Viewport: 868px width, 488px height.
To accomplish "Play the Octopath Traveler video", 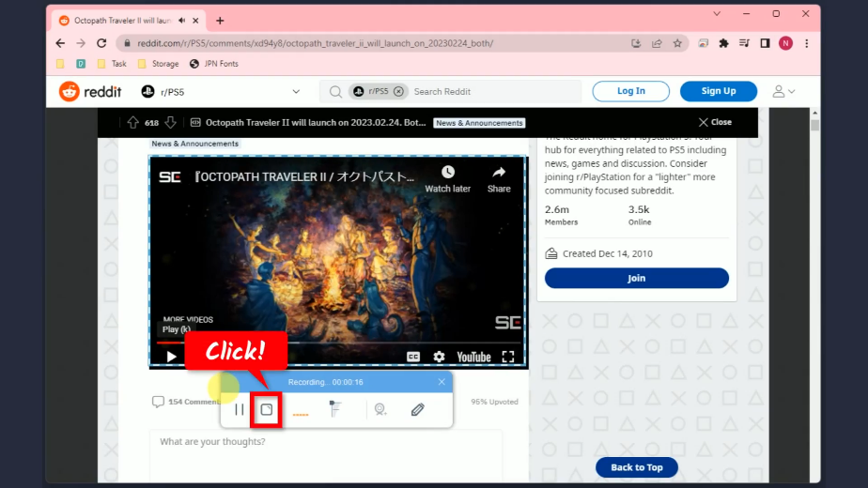I will click(171, 357).
